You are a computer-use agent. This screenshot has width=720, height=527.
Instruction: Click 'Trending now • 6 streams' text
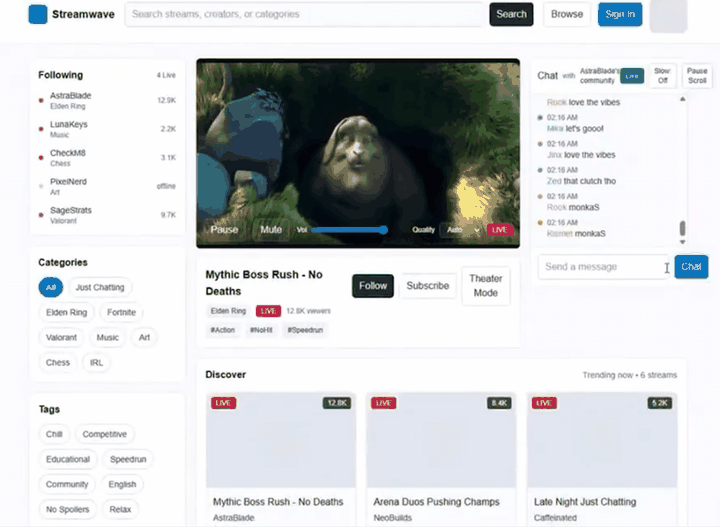630,375
